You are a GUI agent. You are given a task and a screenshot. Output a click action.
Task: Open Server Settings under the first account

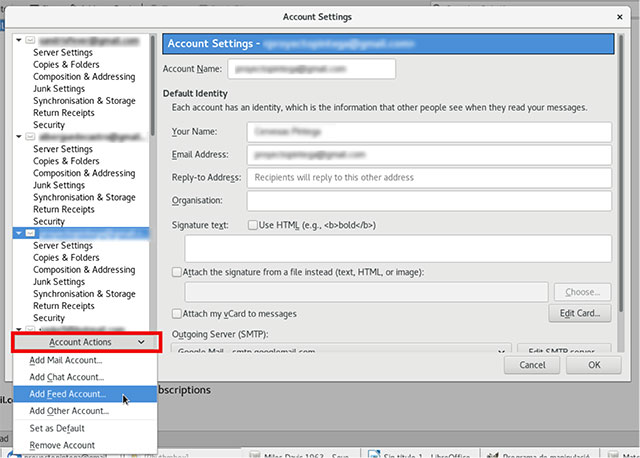click(63, 52)
